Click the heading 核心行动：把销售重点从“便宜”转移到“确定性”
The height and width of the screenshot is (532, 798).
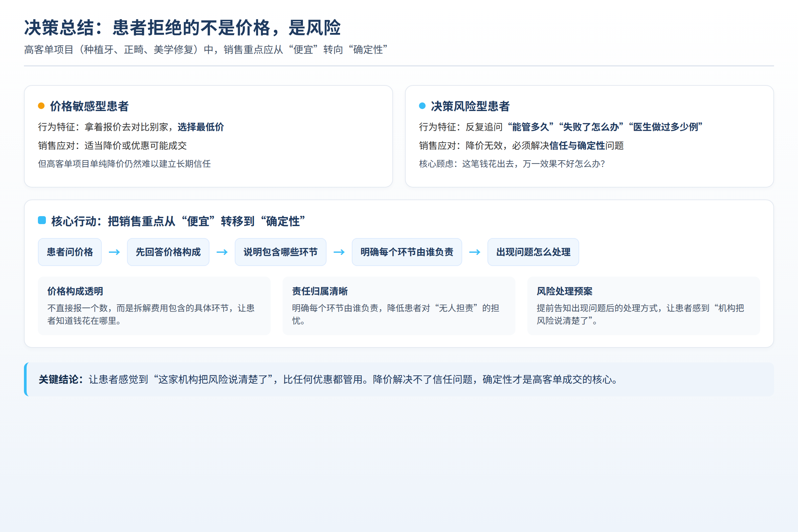tap(178, 221)
